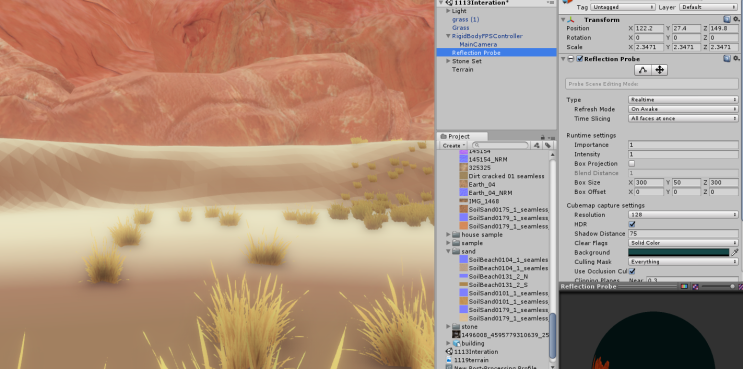This screenshot has height=369, width=743.
Task: Open the Transform component gear menu
Action: point(736,19)
